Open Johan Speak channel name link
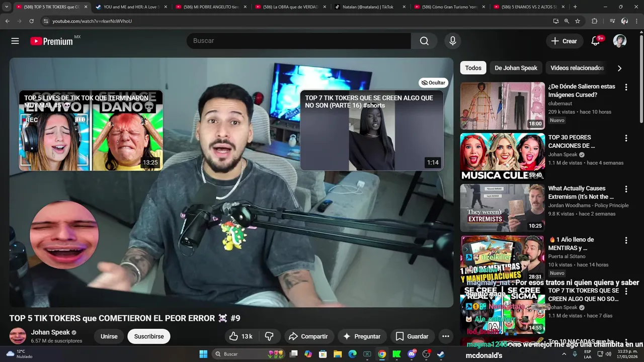 tap(50, 332)
